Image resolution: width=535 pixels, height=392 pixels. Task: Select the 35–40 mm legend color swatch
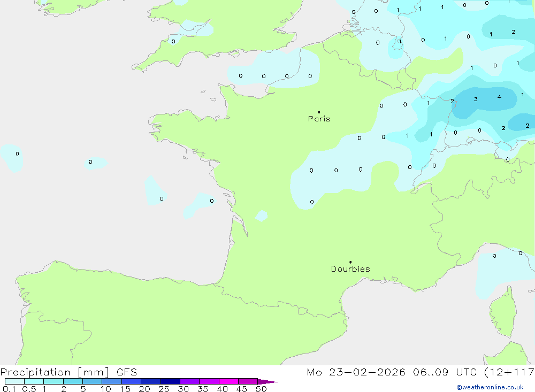coord(209,381)
